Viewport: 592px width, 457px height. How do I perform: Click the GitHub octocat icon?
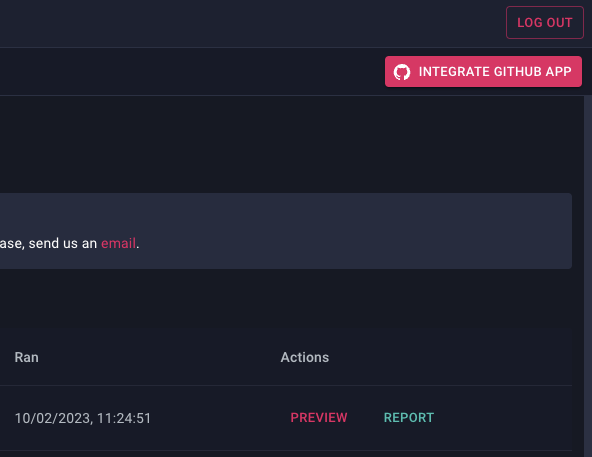pos(402,72)
